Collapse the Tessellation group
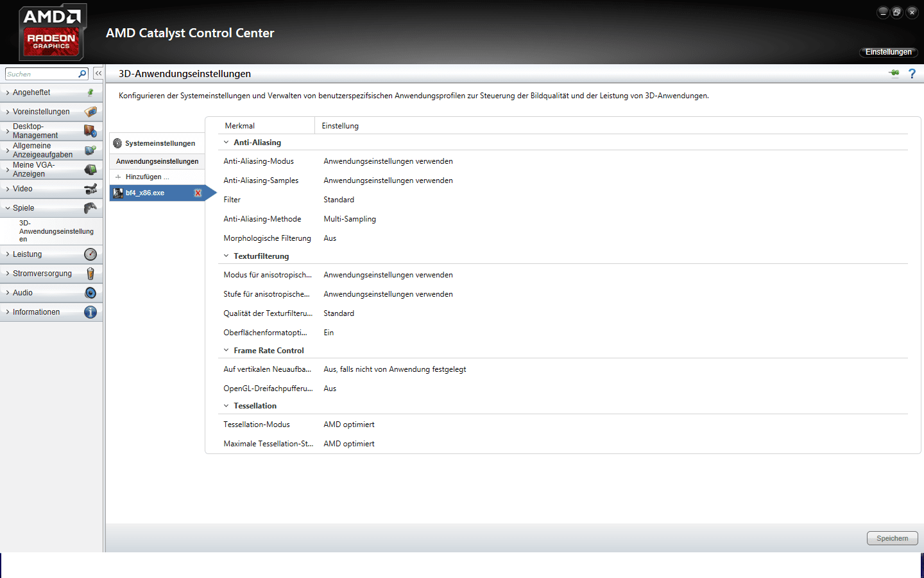 coord(226,406)
